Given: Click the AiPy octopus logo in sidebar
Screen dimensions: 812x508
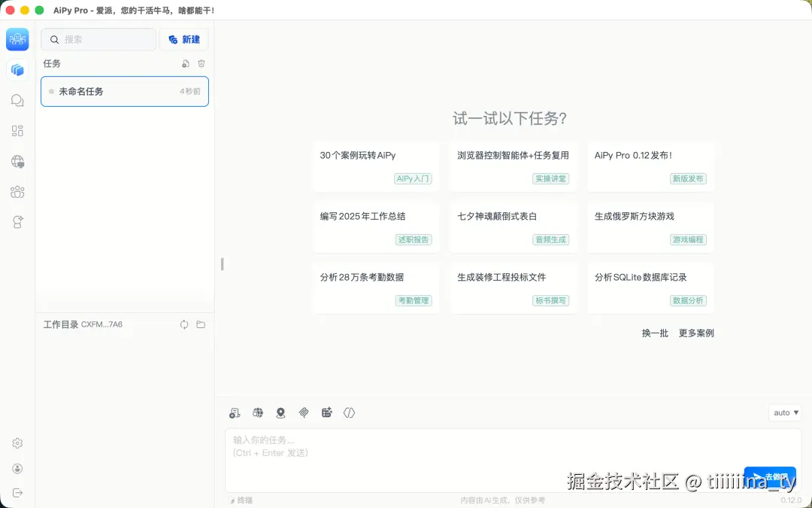Looking at the screenshot, I should point(17,39).
